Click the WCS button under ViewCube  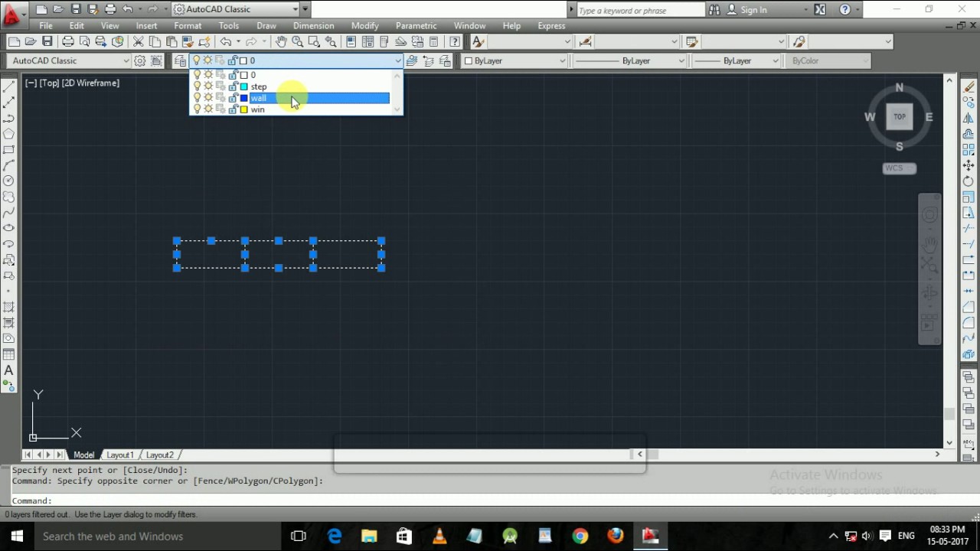click(900, 168)
